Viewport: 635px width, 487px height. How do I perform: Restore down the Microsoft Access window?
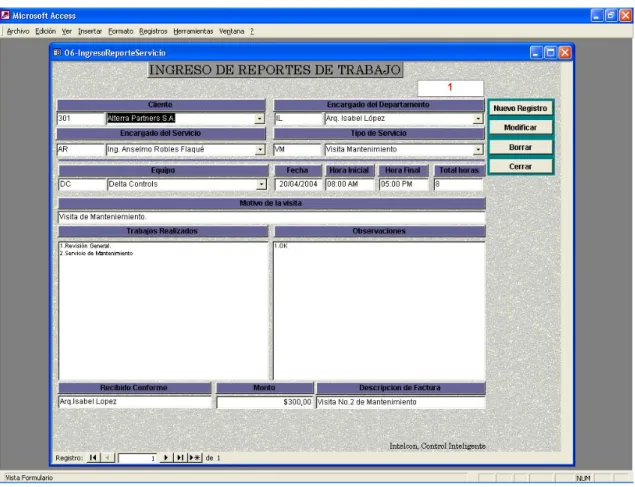(x=611, y=15)
